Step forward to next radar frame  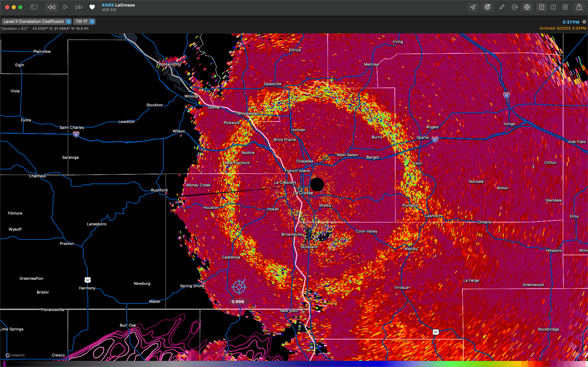point(79,7)
